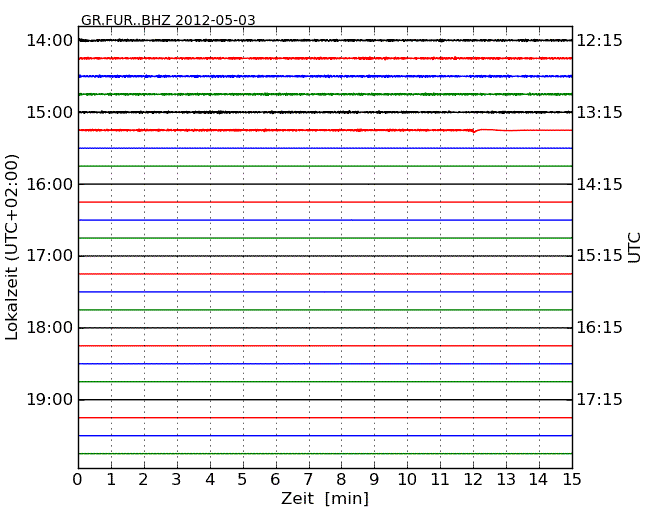
Task: Click the 4 minute tick label
Action: point(210,480)
